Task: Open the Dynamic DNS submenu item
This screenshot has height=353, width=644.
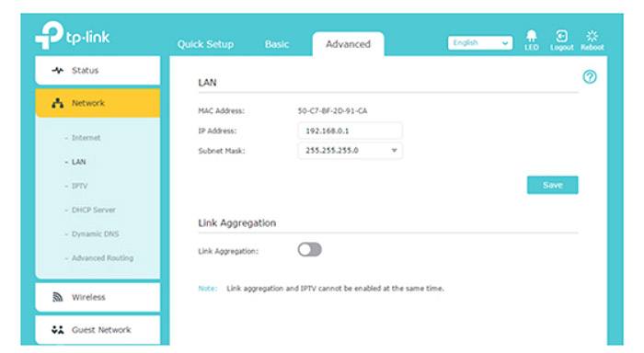Action: (x=96, y=234)
